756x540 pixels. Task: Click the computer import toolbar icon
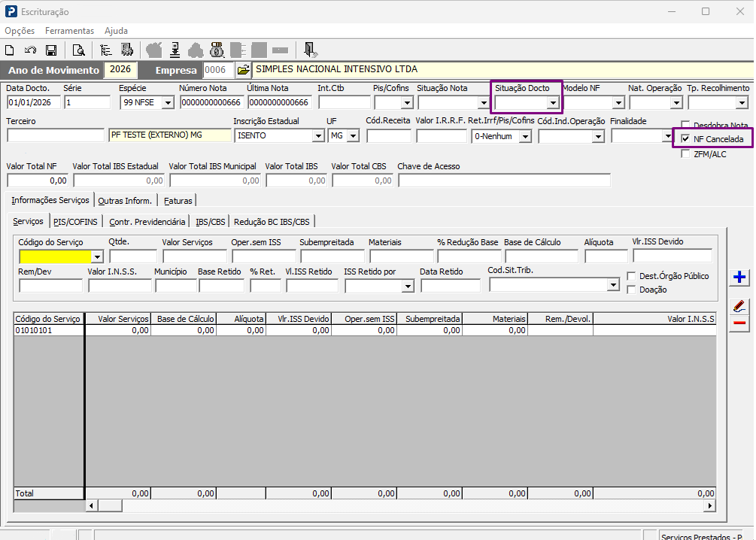127,50
